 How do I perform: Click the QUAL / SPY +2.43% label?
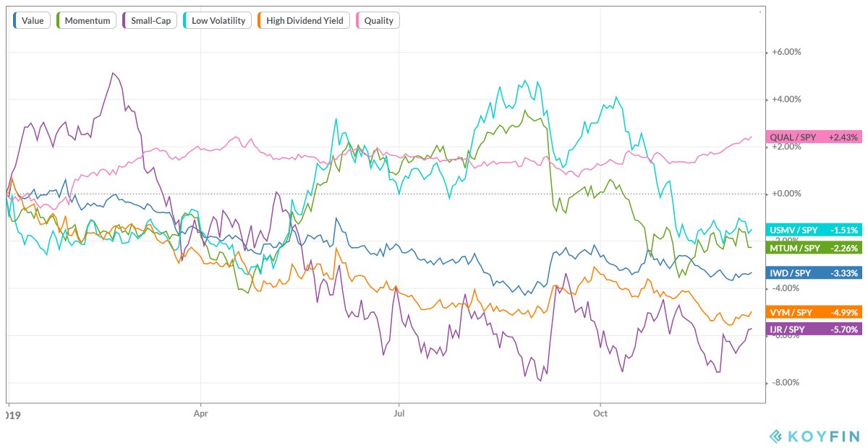[x=814, y=137]
